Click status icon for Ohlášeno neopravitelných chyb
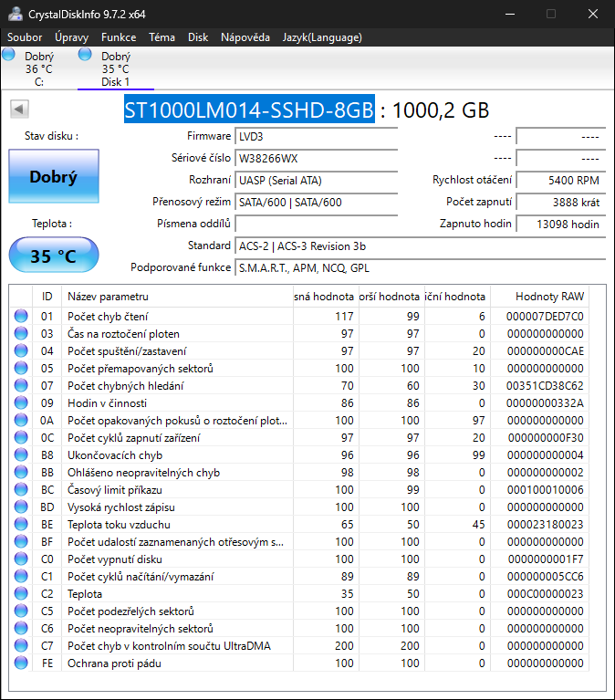The width and height of the screenshot is (615, 700). click(x=21, y=473)
